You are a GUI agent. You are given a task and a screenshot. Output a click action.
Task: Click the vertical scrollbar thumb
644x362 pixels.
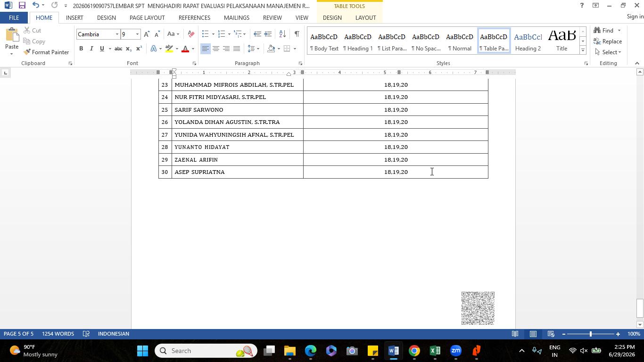tap(640, 309)
